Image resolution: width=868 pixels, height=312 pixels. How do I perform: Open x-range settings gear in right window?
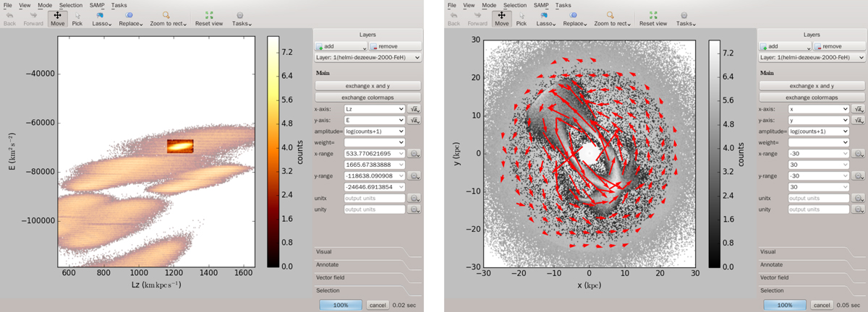click(x=859, y=154)
